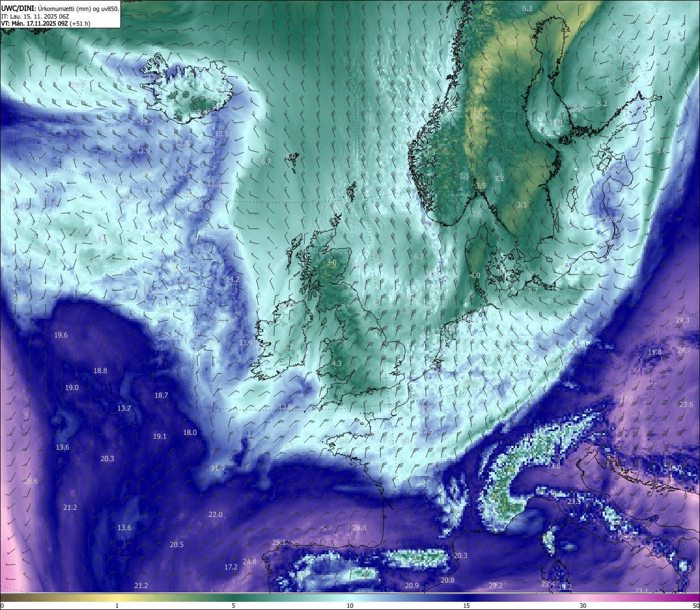Click the 12.5 value over France
Image resolution: width=700 pixels, height=610 pixels.
pos(427,431)
